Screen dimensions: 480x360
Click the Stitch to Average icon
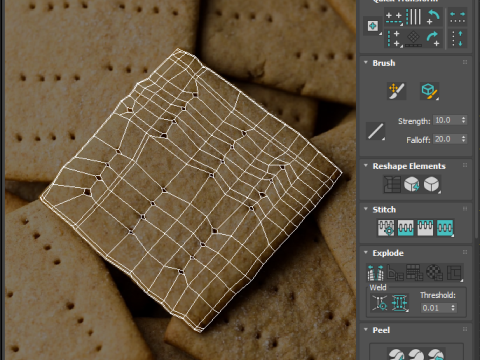pyautogui.click(x=406, y=228)
